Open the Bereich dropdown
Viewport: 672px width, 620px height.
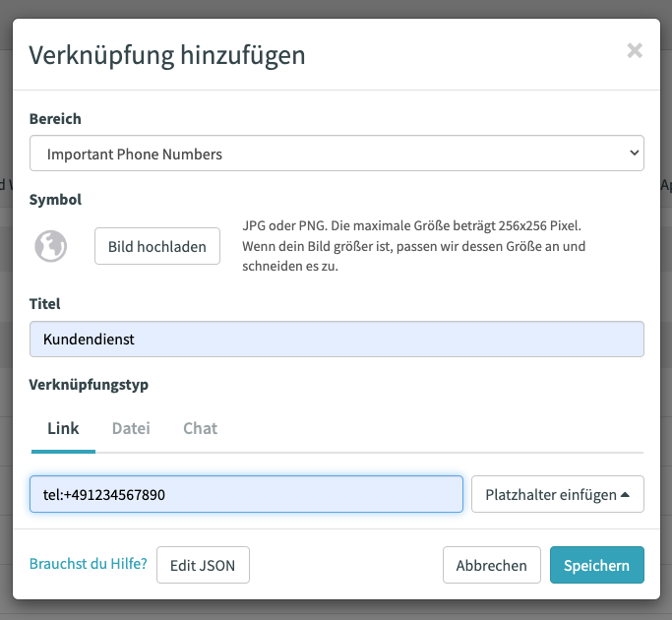[336, 154]
